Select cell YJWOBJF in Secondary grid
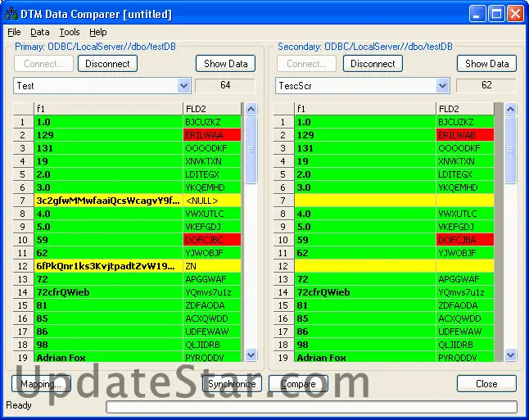529x420 pixels. [465, 253]
